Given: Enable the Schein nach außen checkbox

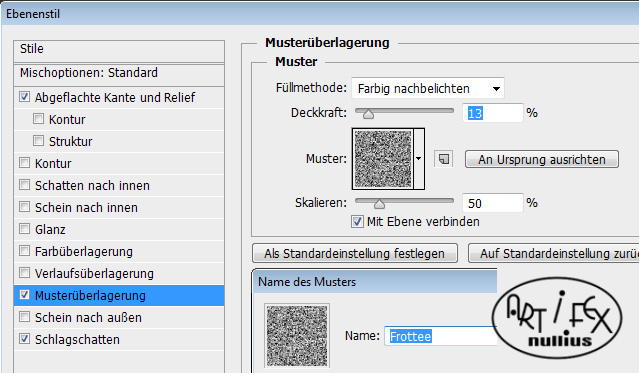Looking at the screenshot, I should [24, 317].
